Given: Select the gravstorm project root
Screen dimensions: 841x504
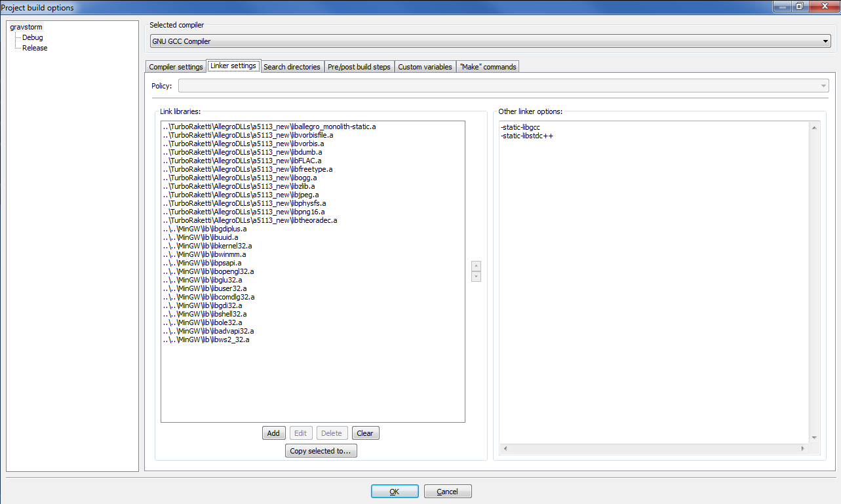Looking at the screenshot, I should [x=26, y=27].
